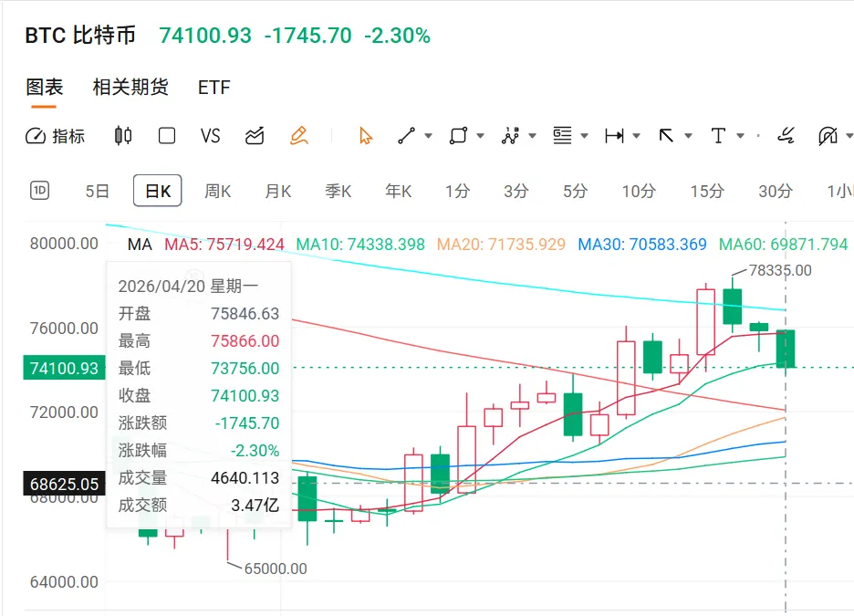Click the chart overlay trend icon
This screenshot has height=616, width=854.
(x=255, y=136)
